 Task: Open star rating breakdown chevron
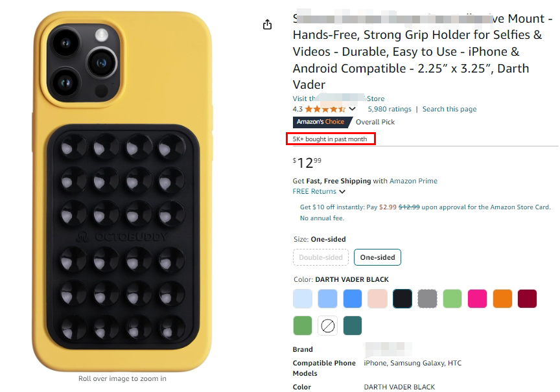pyautogui.click(x=352, y=109)
